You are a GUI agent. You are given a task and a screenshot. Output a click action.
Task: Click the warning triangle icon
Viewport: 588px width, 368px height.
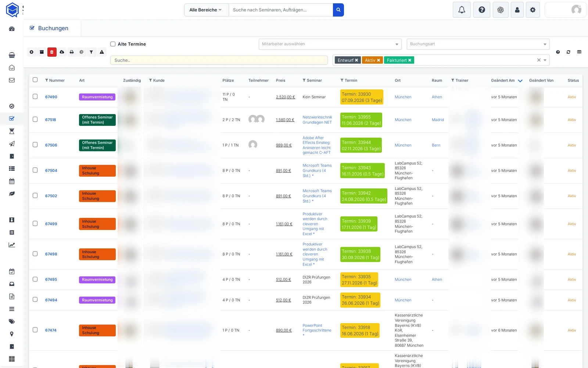102,52
